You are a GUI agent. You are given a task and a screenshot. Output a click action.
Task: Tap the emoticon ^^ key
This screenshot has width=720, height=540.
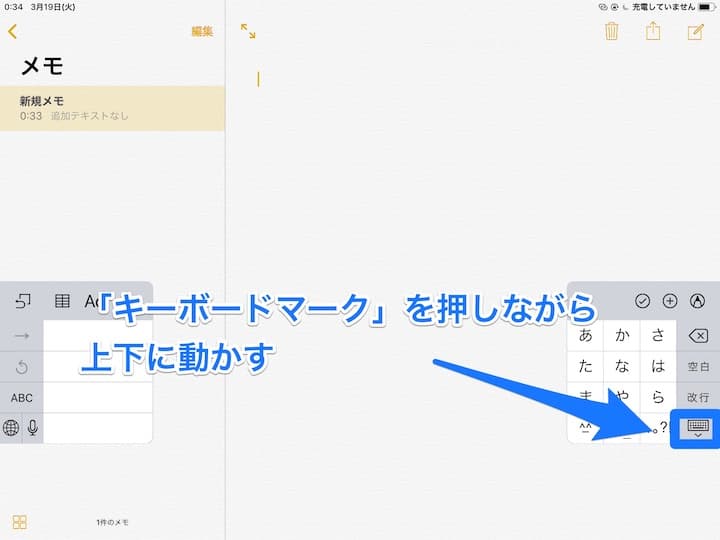(585, 428)
